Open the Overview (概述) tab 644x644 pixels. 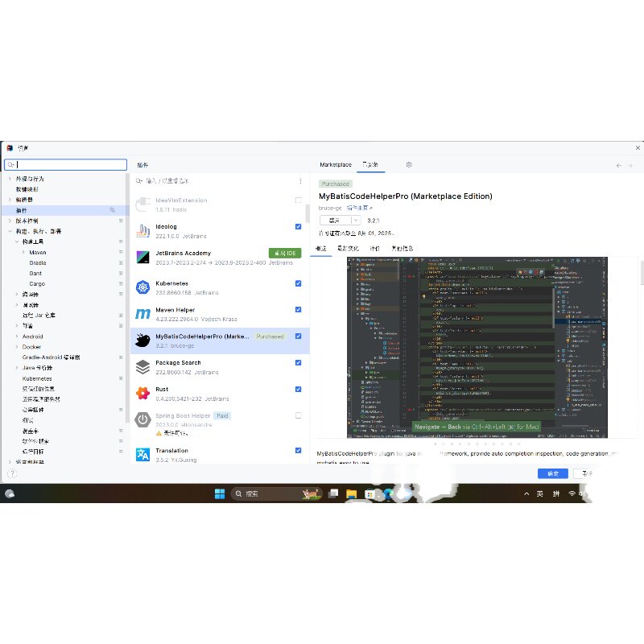(x=320, y=249)
